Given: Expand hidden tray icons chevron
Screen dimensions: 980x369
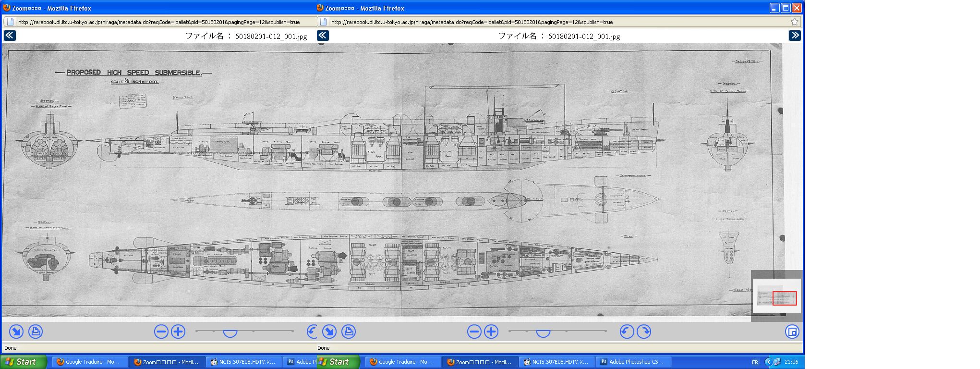Looking at the screenshot, I should point(768,362).
